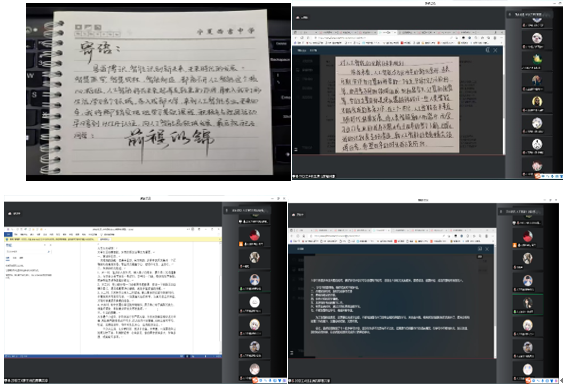
Task: Click the home icon above the handwritten essay share
Action: coord(298,17)
